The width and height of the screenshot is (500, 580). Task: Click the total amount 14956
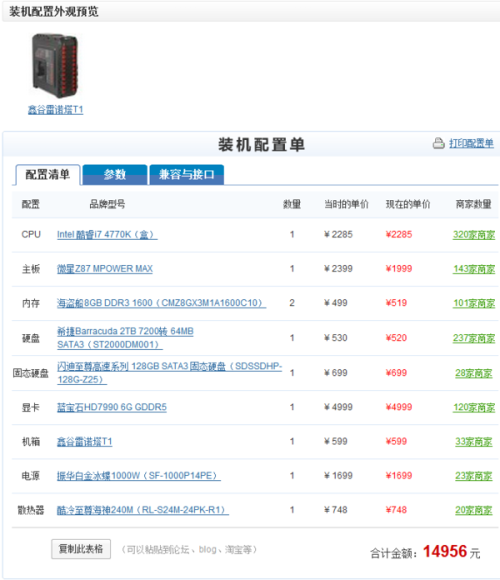pyautogui.click(x=445, y=552)
